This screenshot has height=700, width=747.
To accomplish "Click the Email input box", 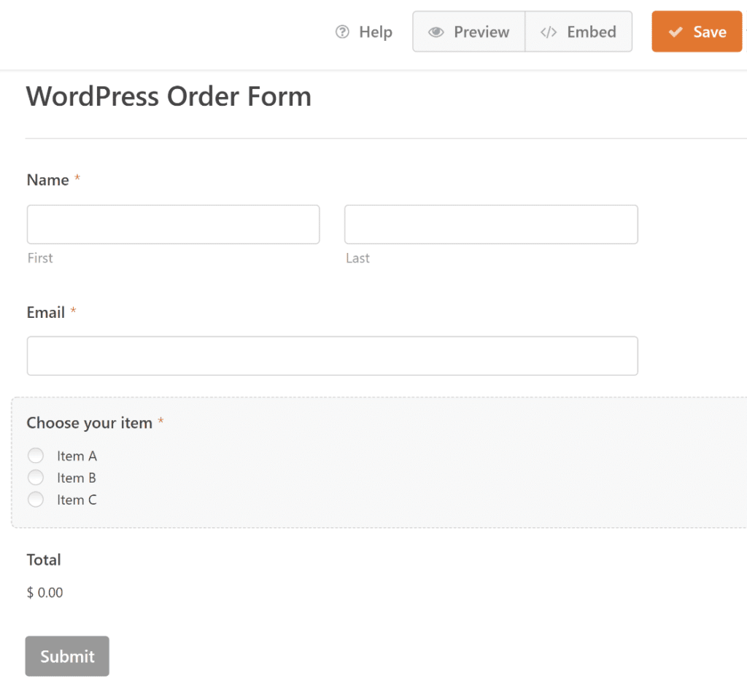I will click(332, 356).
